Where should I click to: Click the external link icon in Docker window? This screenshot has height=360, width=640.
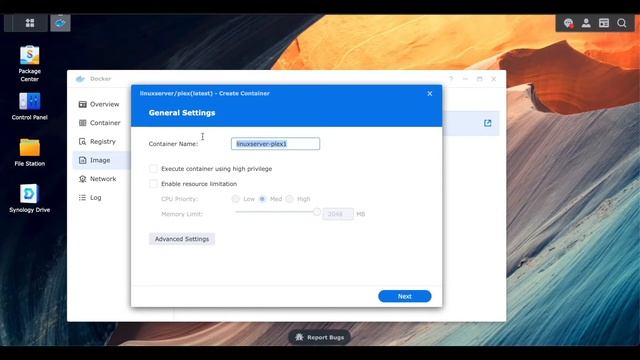[487, 123]
